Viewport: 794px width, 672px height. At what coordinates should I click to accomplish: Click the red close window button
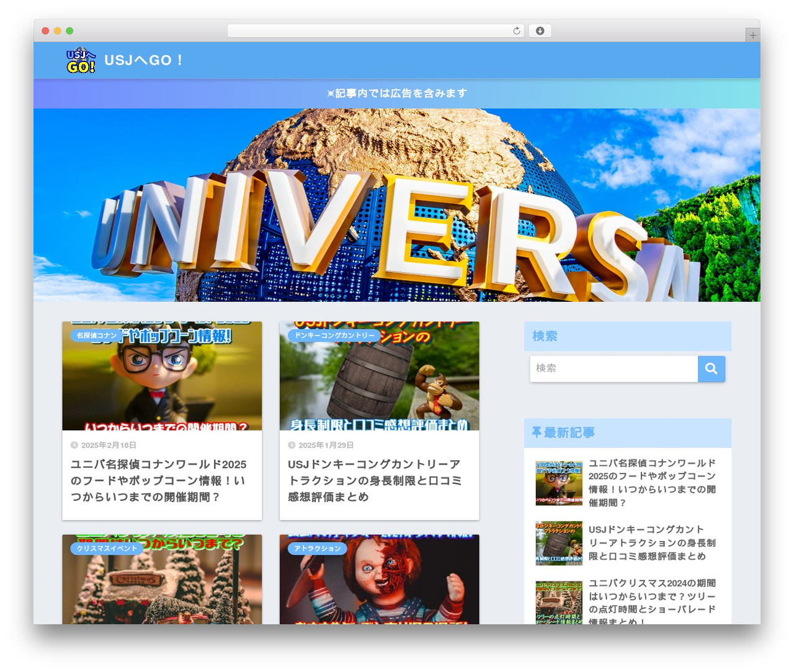click(45, 31)
